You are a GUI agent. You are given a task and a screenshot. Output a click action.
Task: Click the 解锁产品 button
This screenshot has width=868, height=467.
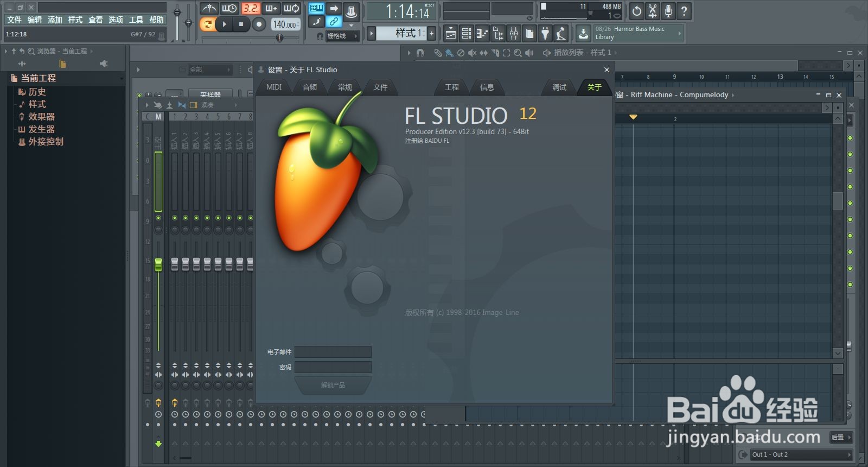[x=333, y=385]
